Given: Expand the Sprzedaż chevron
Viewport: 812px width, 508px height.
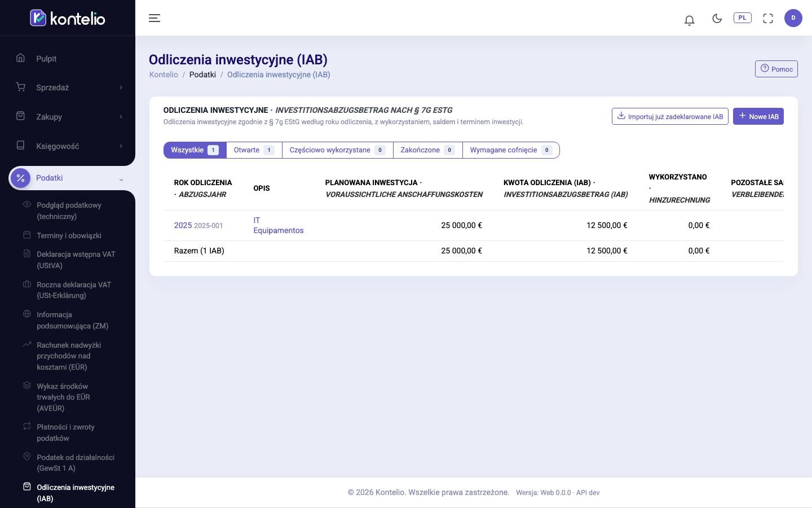Looking at the screenshot, I should 121,87.
